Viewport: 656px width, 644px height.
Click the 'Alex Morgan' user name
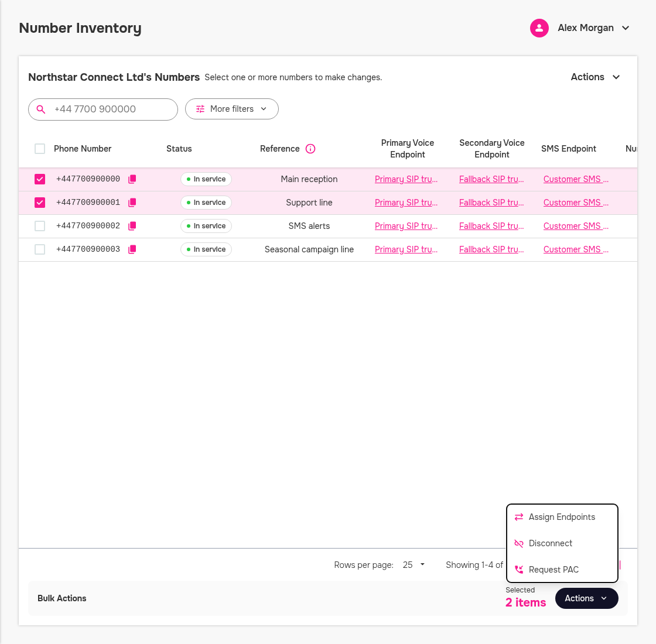coord(586,28)
